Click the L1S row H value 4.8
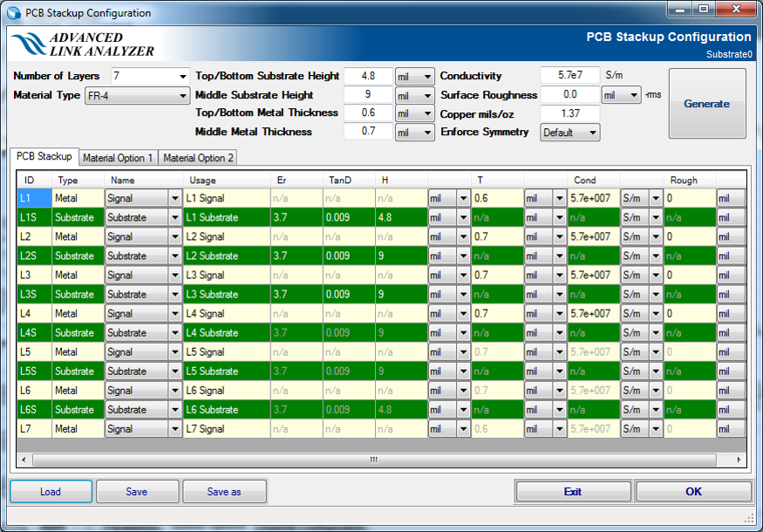Viewport: 763px width, 532px height. point(401,217)
